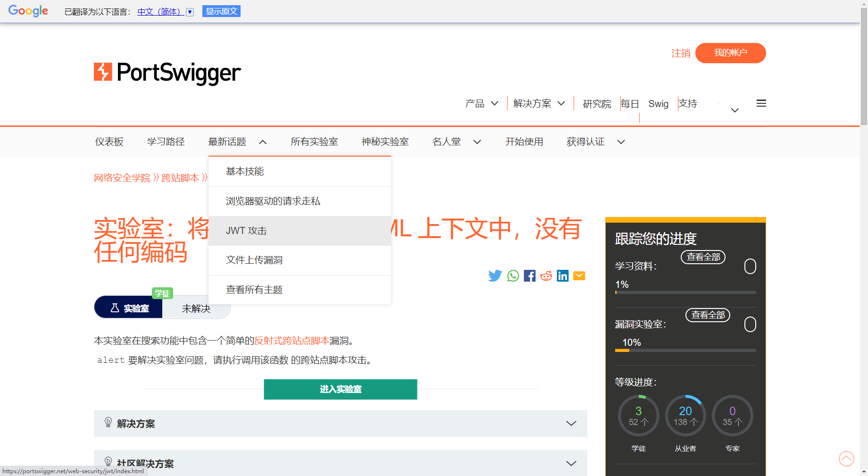This screenshot has width=868, height=476.
Task: Open the 反射式跨站点脚本 link
Action: 292,340
